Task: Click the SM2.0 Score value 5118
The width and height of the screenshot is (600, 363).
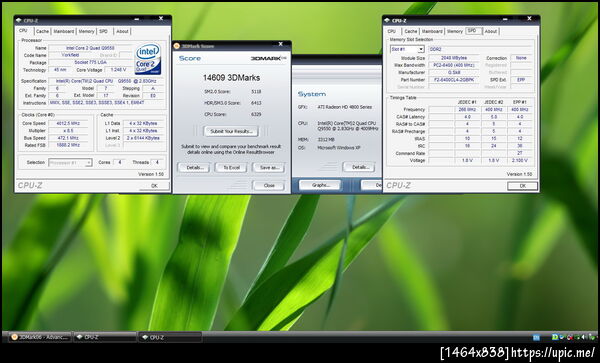Action: pos(256,92)
